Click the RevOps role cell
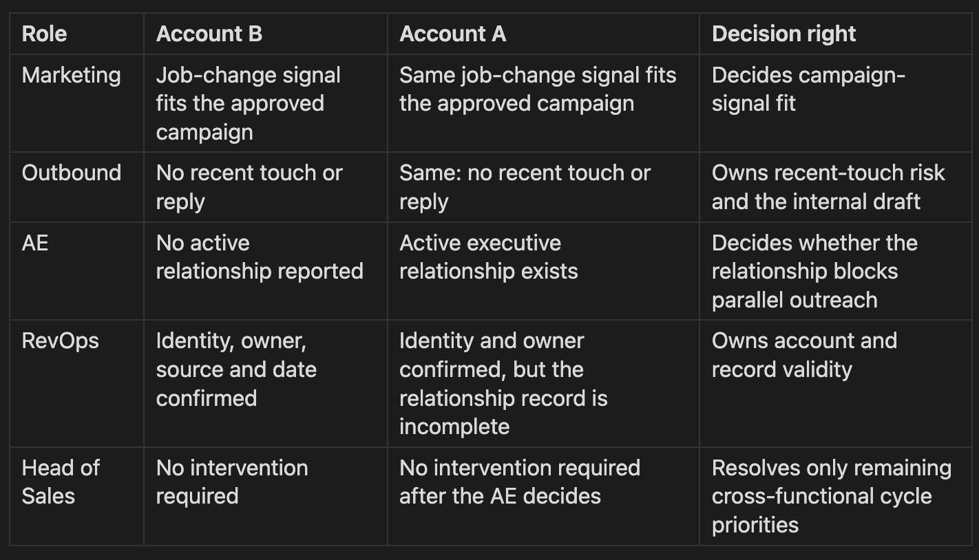979x560 pixels. tap(76, 383)
